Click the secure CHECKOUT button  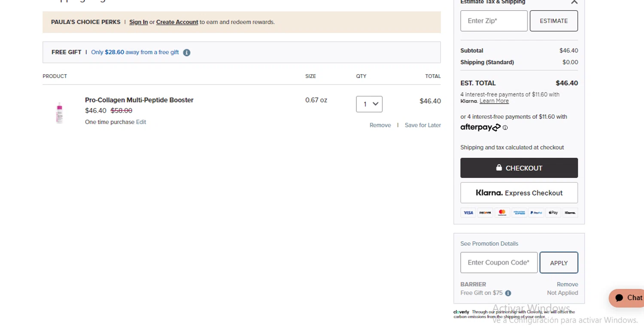[519, 168]
